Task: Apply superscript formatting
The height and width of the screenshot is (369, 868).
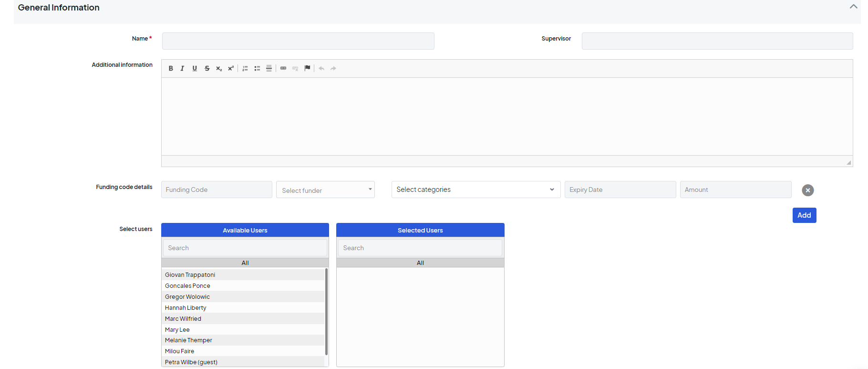Action: point(231,68)
